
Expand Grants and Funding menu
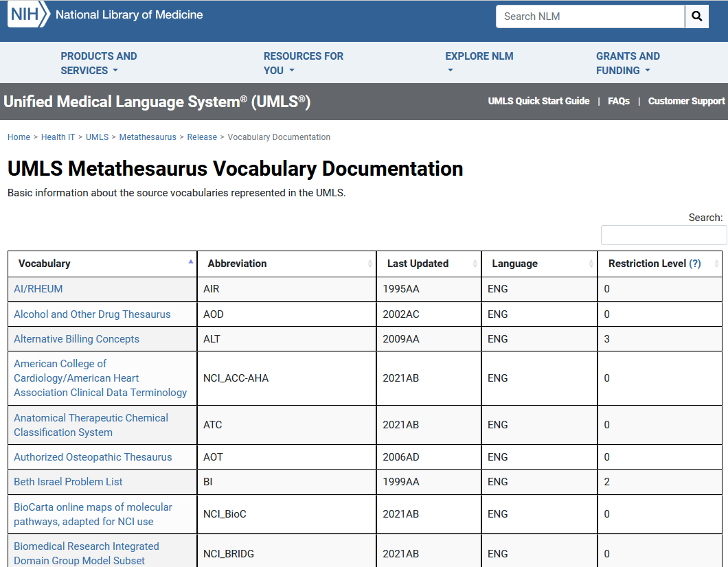coord(628,63)
